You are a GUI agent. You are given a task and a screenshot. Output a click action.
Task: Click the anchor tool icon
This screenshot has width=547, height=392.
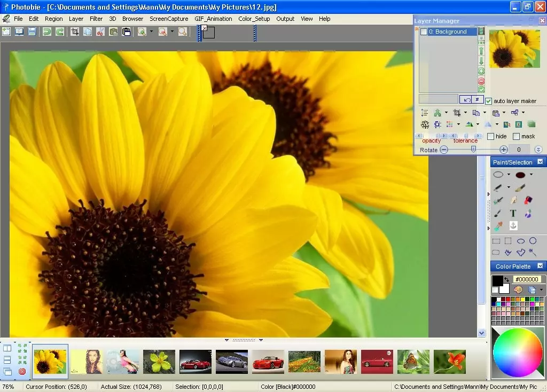tap(513, 226)
